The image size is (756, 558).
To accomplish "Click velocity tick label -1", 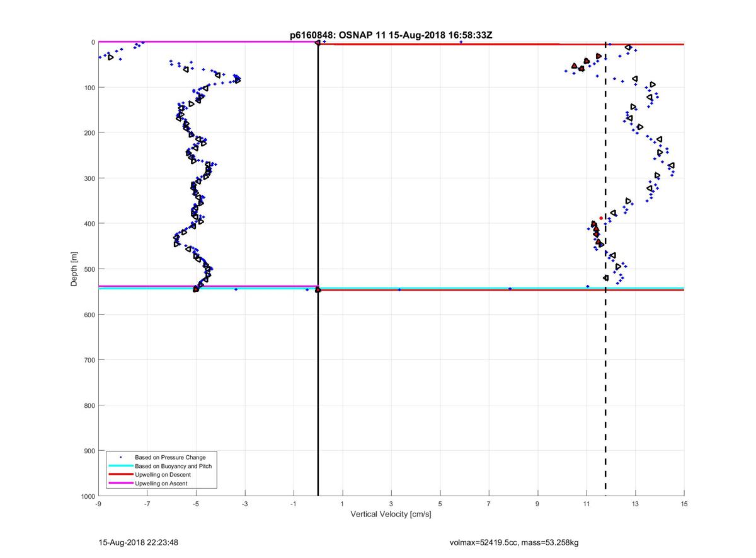I will pos(293,504).
